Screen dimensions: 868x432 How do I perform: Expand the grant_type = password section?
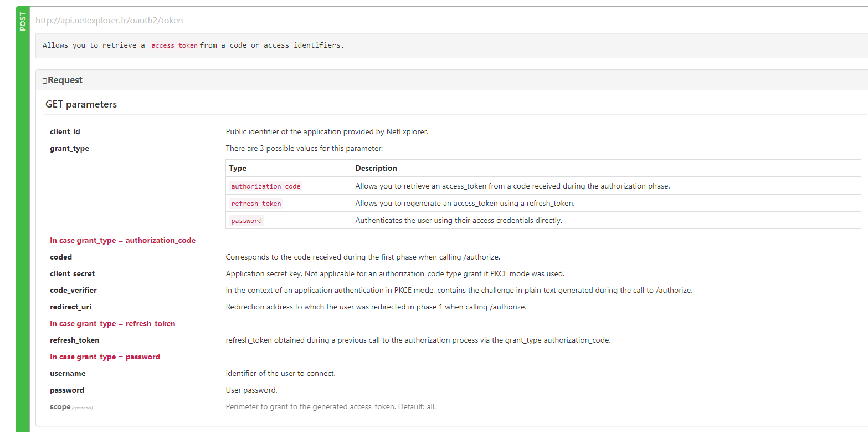(x=105, y=357)
